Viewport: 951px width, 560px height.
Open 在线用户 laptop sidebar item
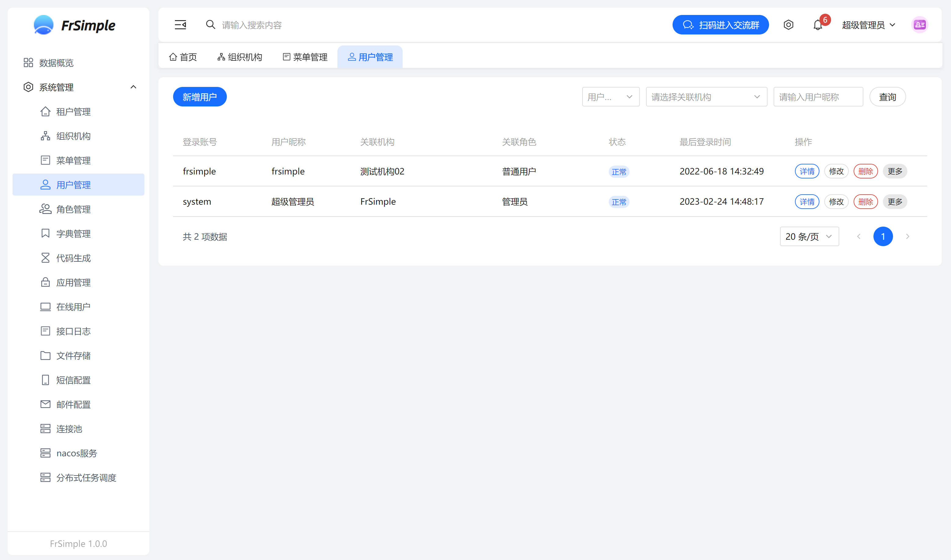point(73,307)
